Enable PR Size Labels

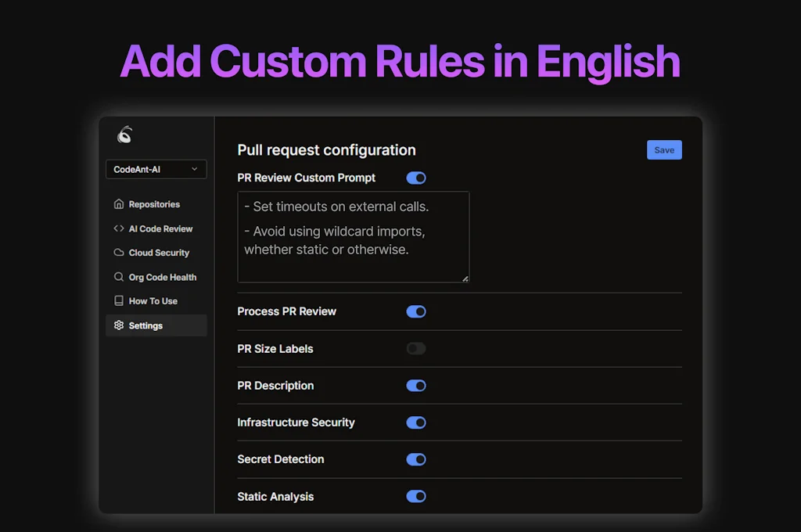pos(416,348)
